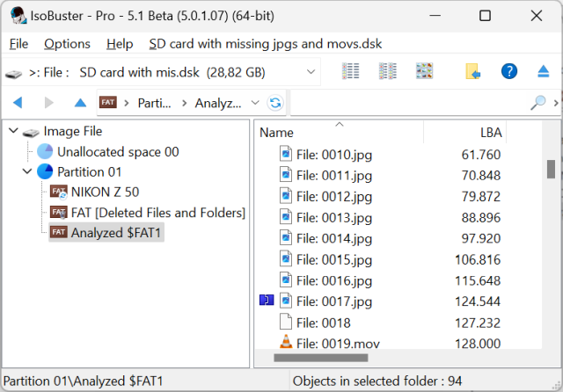563x392 pixels.
Task: Click the IsoBuster app icon in title bar
Action: tap(18, 16)
